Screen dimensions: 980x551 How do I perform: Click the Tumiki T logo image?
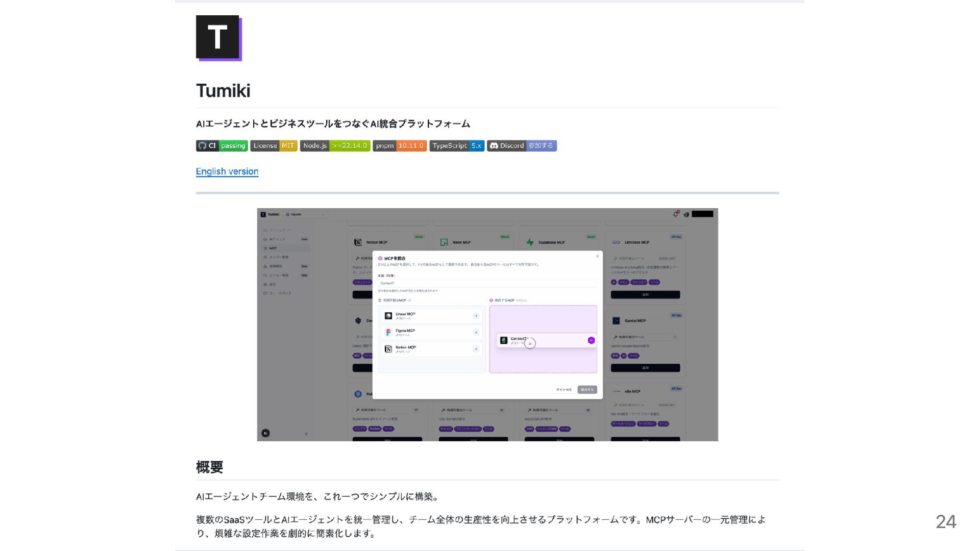point(218,38)
